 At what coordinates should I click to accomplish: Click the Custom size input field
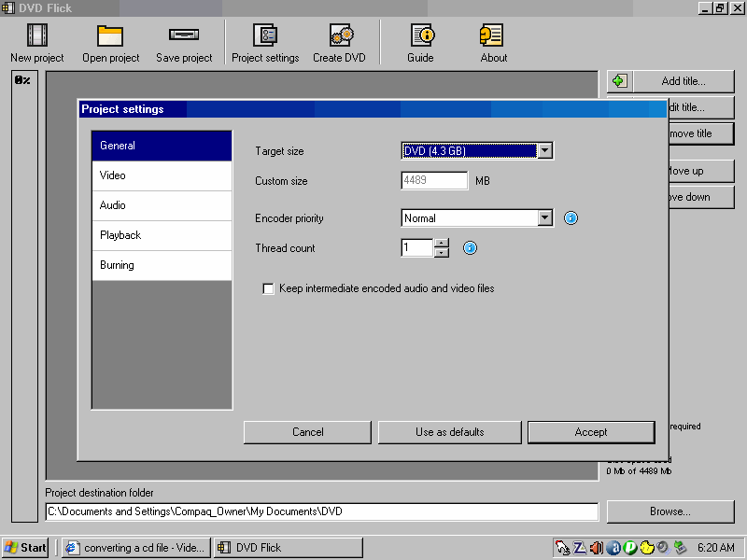(x=434, y=180)
